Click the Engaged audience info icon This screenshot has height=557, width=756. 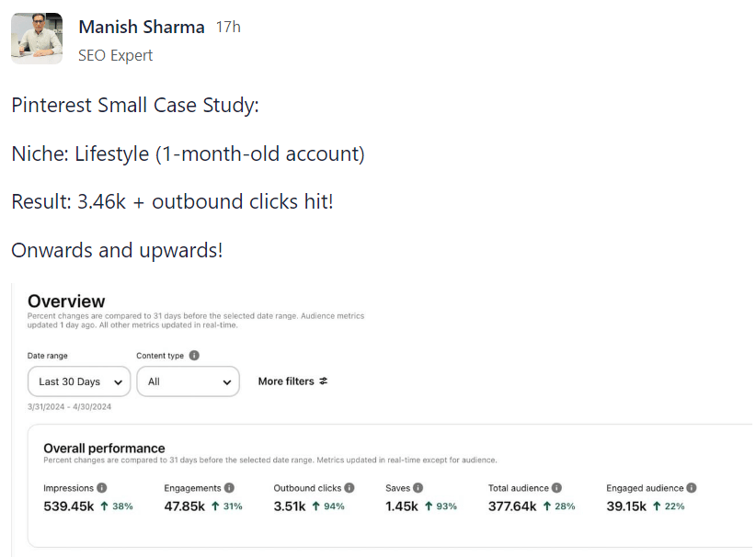click(x=692, y=488)
